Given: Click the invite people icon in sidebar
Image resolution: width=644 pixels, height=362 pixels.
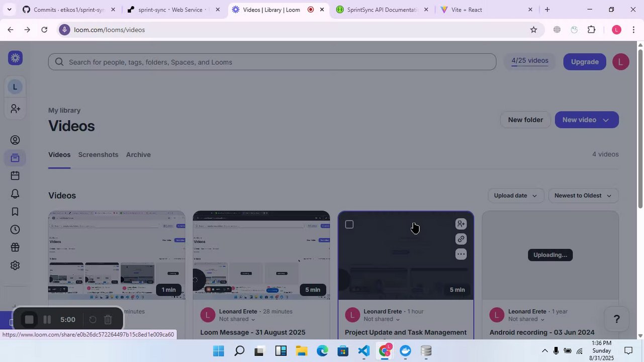Looking at the screenshot, I should [15, 109].
